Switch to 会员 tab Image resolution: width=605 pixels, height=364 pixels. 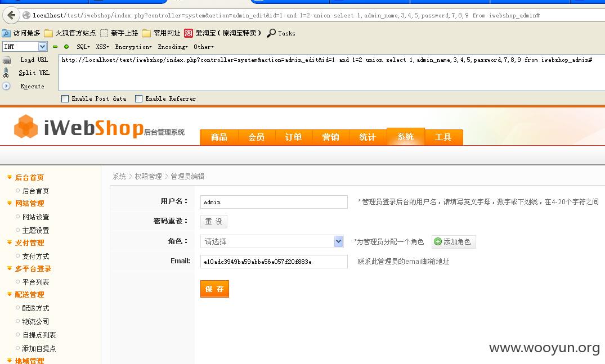click(256, 137)
